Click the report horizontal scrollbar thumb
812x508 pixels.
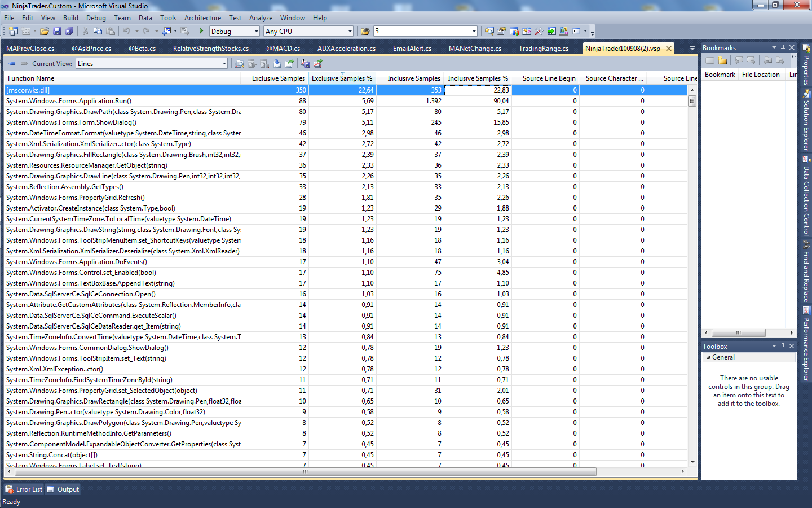coord(306,471)
